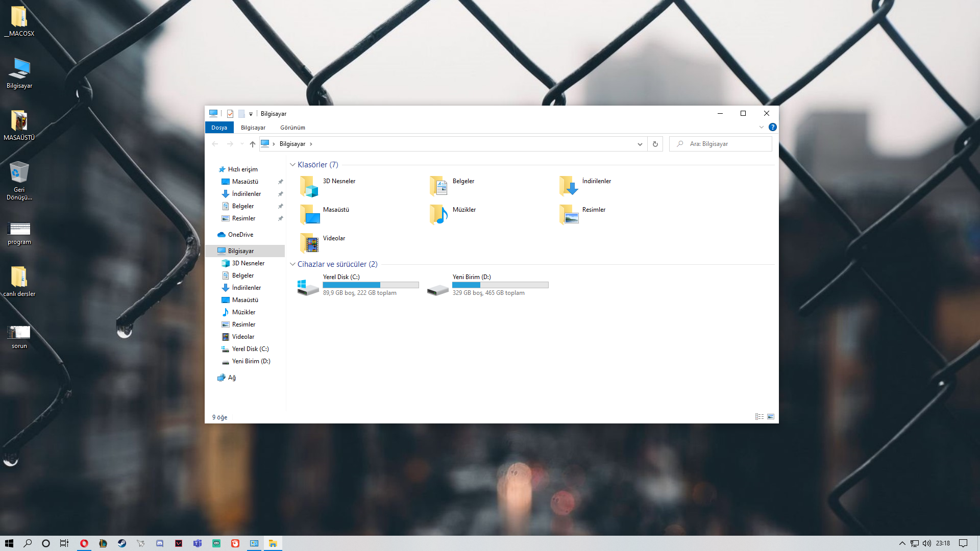Click the chevron before Bilgisayar in address bar

pos(274,144)
